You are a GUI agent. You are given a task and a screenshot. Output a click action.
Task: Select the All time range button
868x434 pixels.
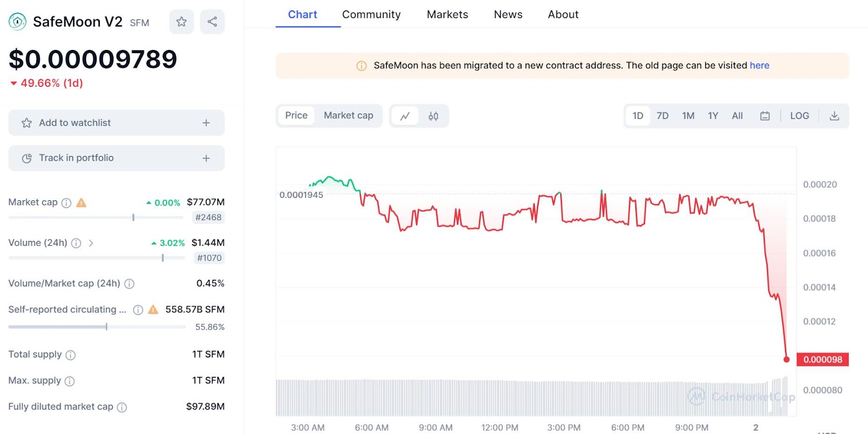pos(737,116)
